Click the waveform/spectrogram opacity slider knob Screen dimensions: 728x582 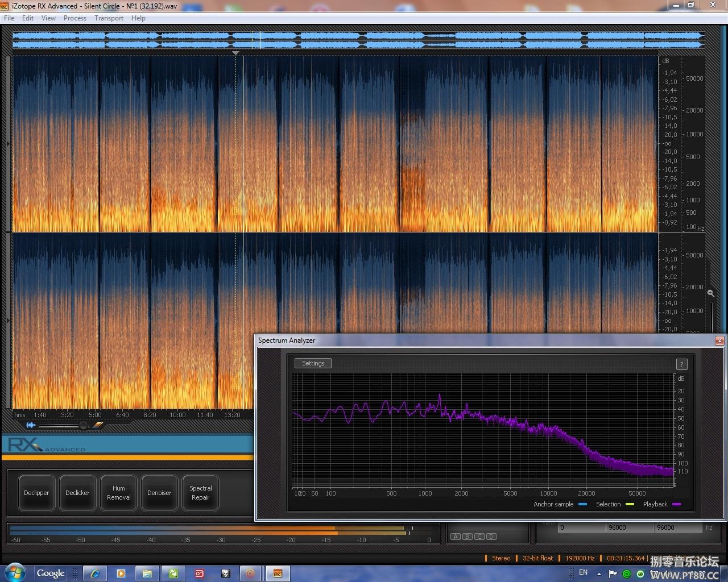83,425
